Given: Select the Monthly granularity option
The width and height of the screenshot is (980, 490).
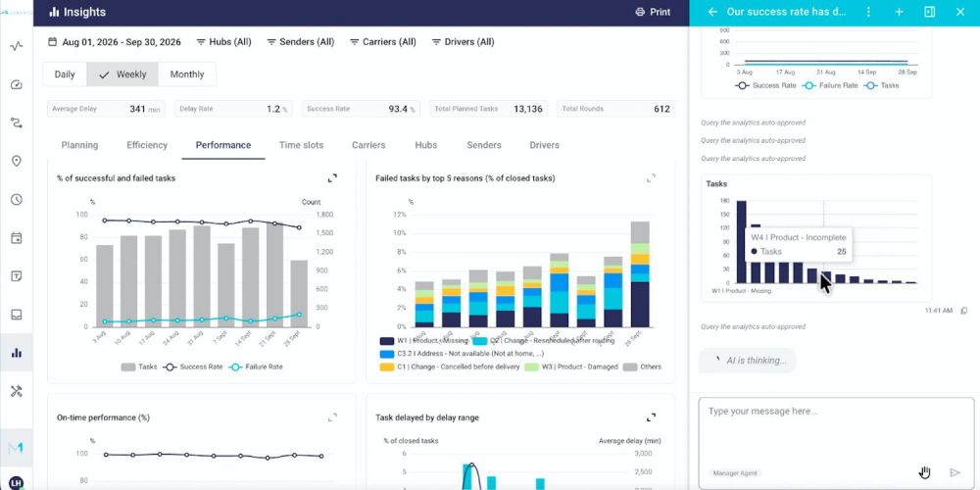Looking at the screenshot, I should point(187,74).
